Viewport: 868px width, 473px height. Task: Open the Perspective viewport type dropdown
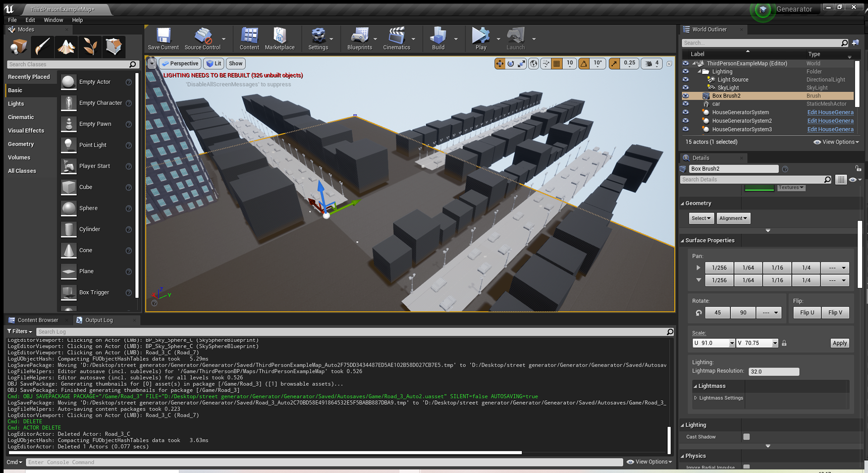[180, 64]
